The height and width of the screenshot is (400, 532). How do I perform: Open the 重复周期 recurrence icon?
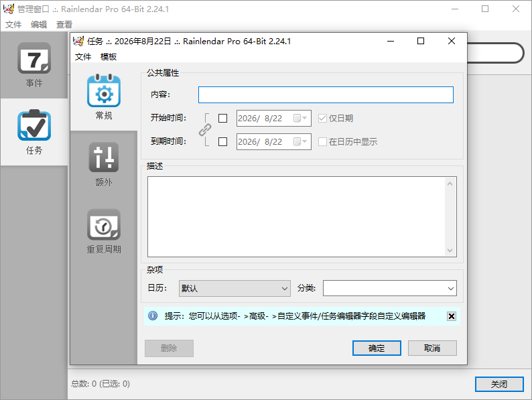pos(103,224)
